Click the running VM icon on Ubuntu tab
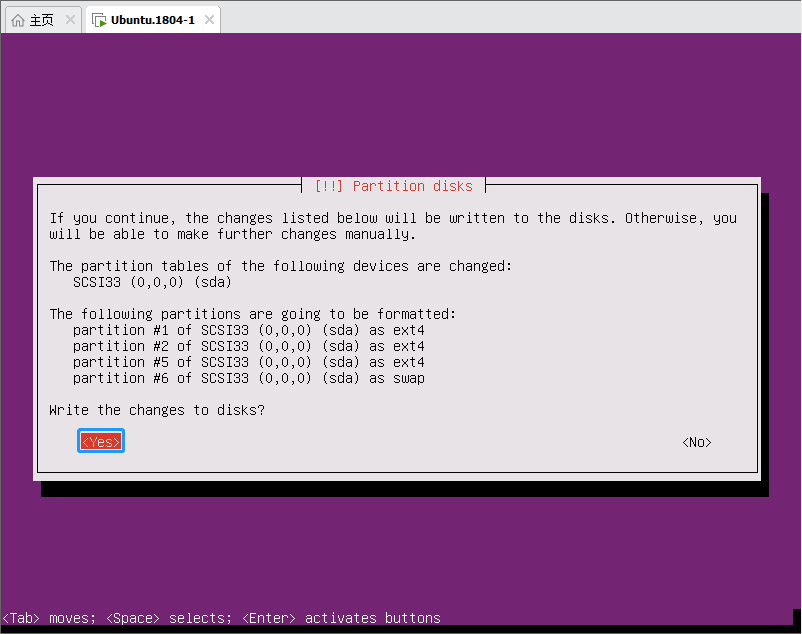The image size is (802, 634). [99, 20]
